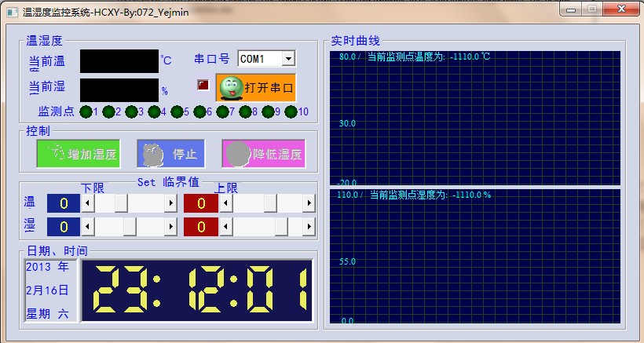This screenshot has height=343, width=644.
Task: Click right arrow of humidity lower limit scrollbar
Action: pos(170,227)
